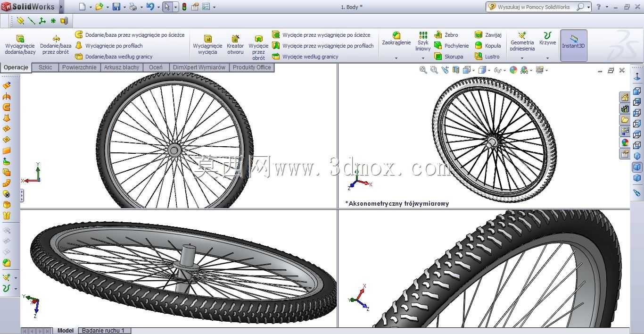Open a file using the folder icon
Viewport: 644px width, 334px height.
pos(99,7)
